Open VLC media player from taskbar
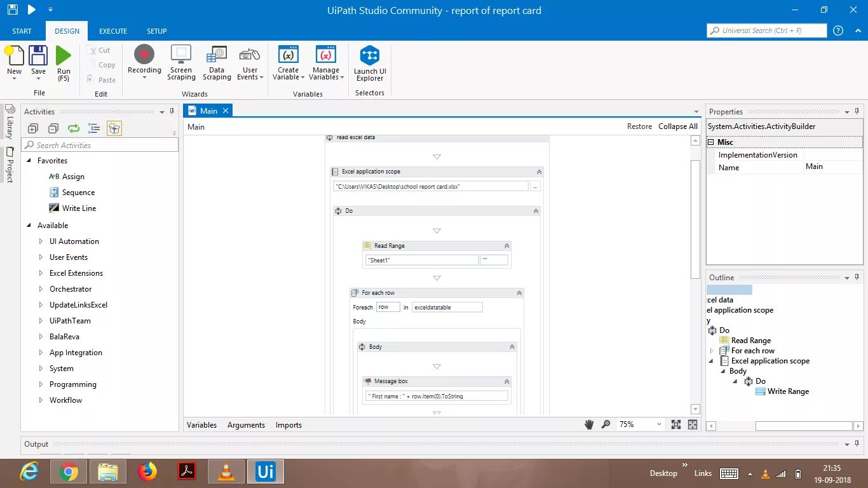 pyautogui.click(x=226, y=472)
